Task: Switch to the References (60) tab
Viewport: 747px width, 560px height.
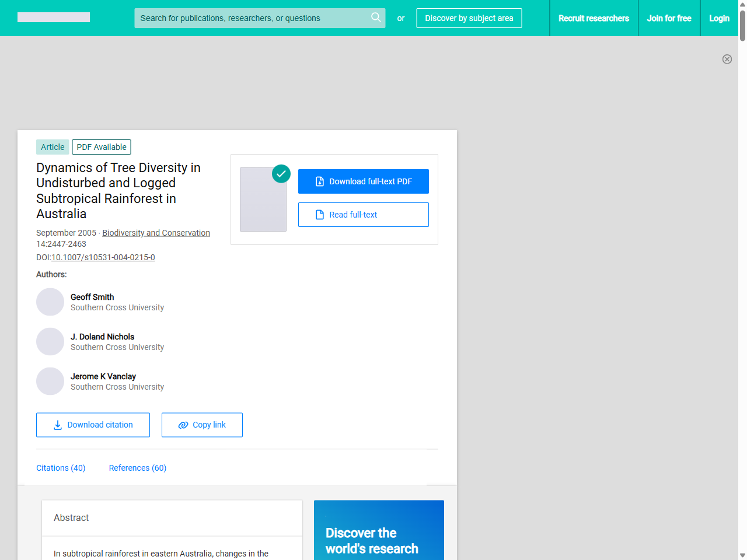Action: point(138,468)
